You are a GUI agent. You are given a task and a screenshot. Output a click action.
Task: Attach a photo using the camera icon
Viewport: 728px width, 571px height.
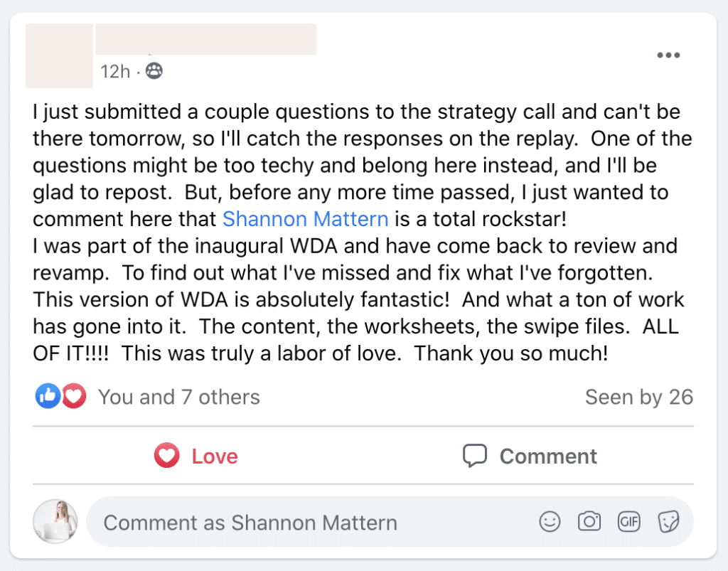(589, 523)
